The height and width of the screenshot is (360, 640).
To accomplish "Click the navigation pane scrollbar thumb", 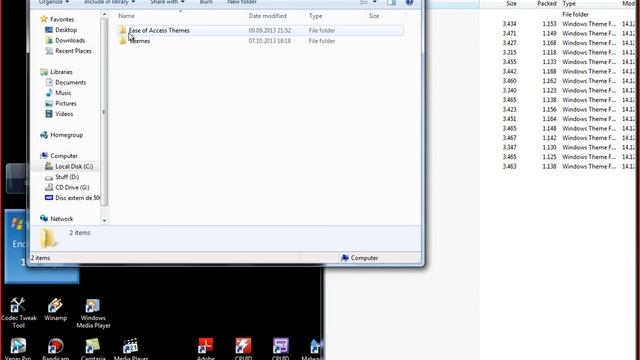I will pyautogui.click(x=104, y=112).
